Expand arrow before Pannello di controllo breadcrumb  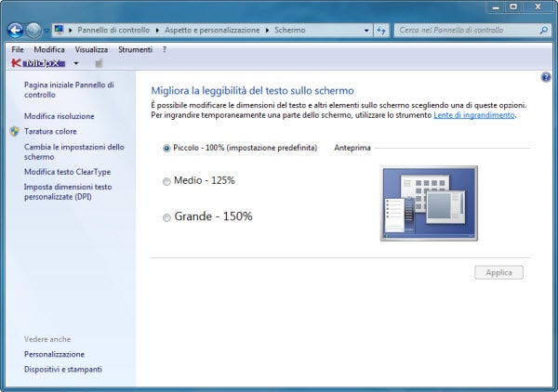[x=71, y=31]
